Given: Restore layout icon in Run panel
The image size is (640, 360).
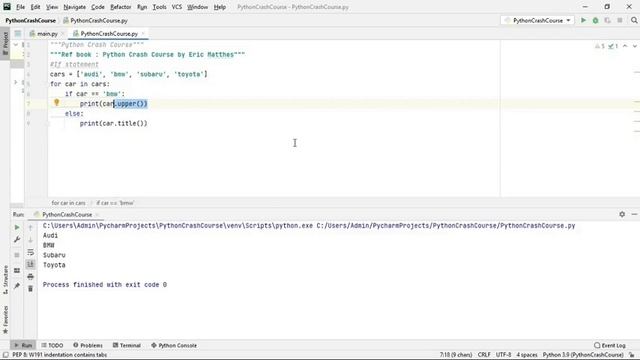Looking at the screenshot, I should coord(17,271).
